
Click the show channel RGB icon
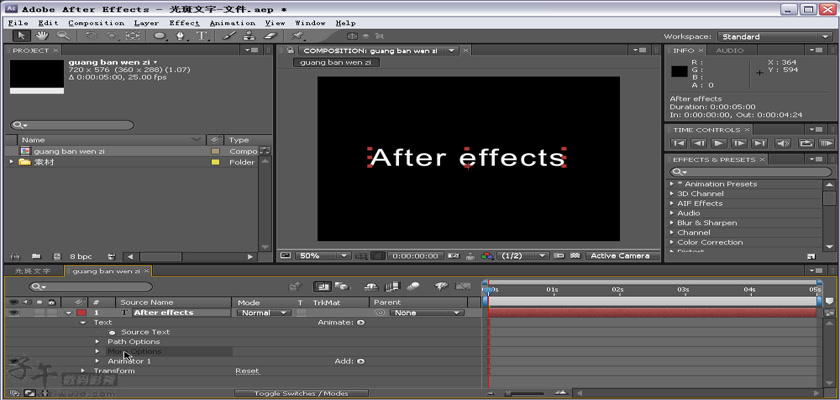coord(487,256)
